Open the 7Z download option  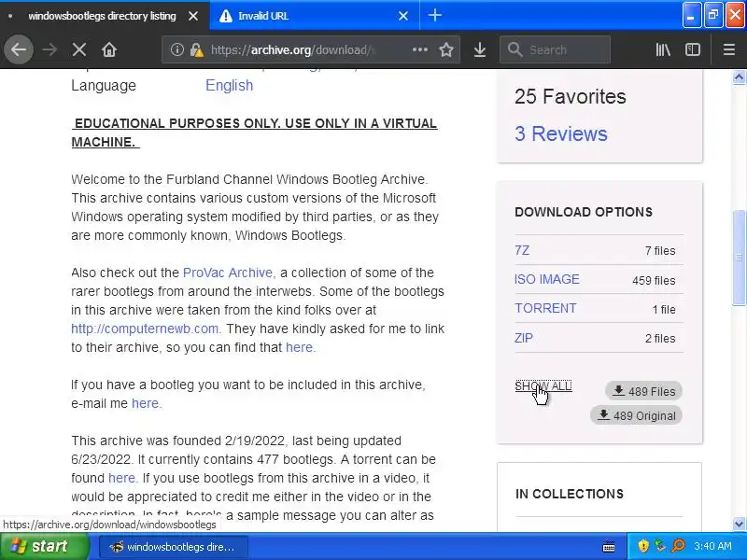click(522, 250)
